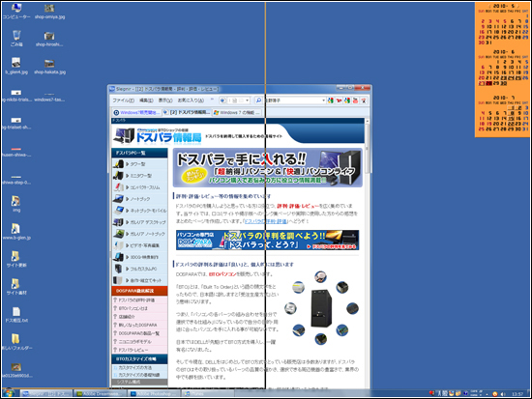Click the Sleipnir search input field
The image size is (532, 399).
click(x=292, y=100)
